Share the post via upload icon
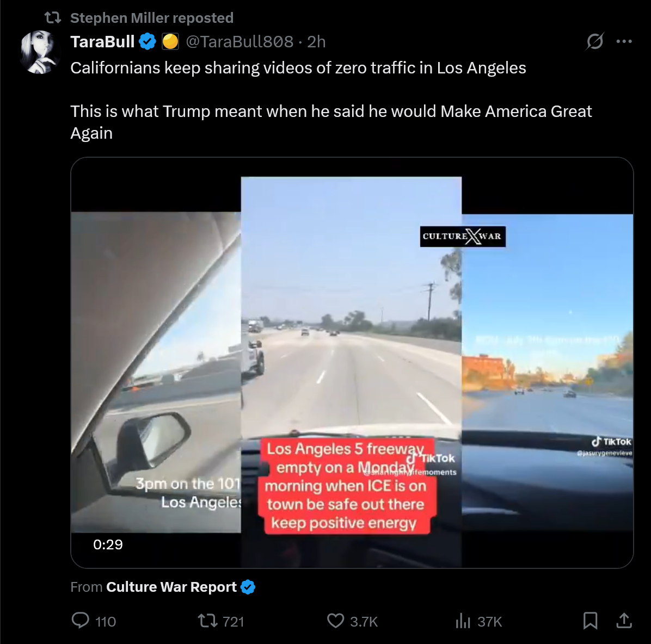651x644 pixels. pos(624,621)
